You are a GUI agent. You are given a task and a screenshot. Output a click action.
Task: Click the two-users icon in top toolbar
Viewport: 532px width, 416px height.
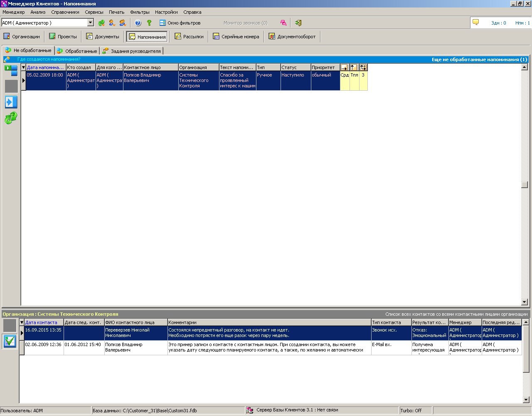pyautogui.click(x=123, y=23)
